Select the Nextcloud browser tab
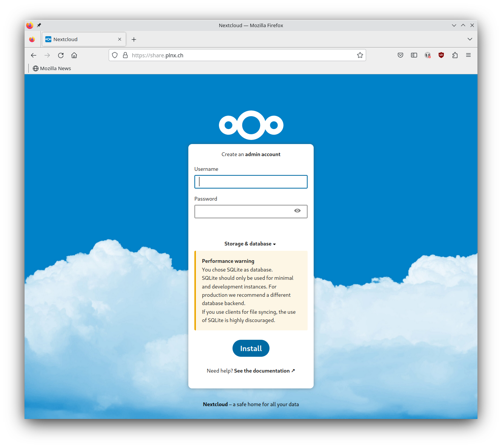Screen dimensions: 502x448 tap(79, 39)
